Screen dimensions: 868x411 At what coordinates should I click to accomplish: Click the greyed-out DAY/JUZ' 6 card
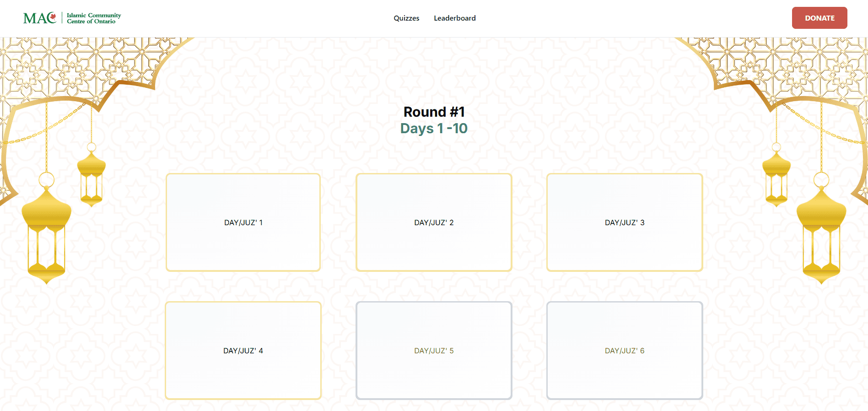(x=625, y=351)
